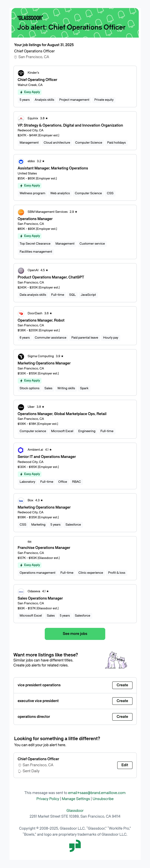This screenshot has width=150, height=868.
Task: Click the Box company logo
Action: pos(21,500)
